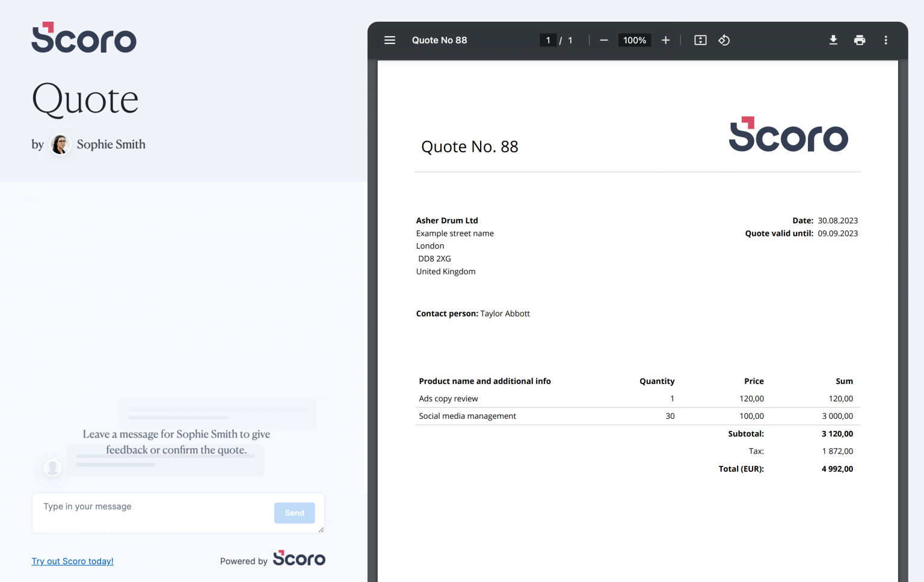Click the Powered by Scoro footer logo

point(299,559)
